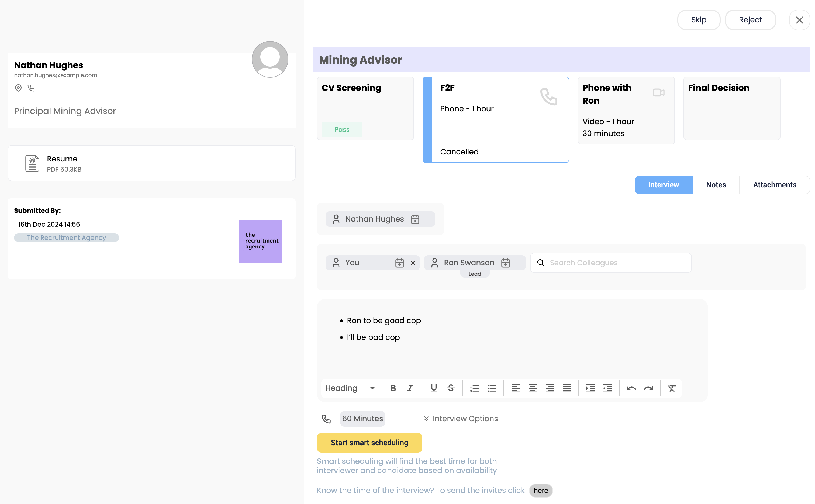Open the Heading style dropdown
815x504 pixels.
pyautogui.click(x=350, y=388)
